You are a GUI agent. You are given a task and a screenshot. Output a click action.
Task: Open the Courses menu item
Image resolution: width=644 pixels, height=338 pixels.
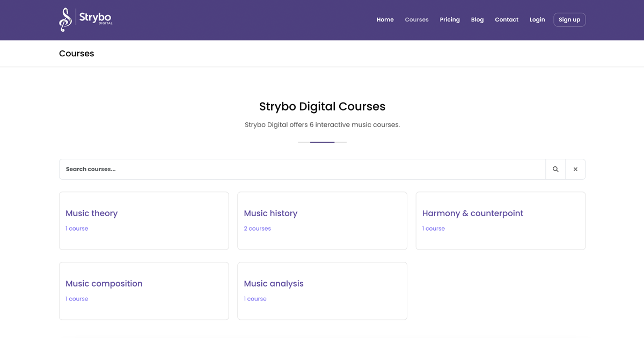click(416, 20)
